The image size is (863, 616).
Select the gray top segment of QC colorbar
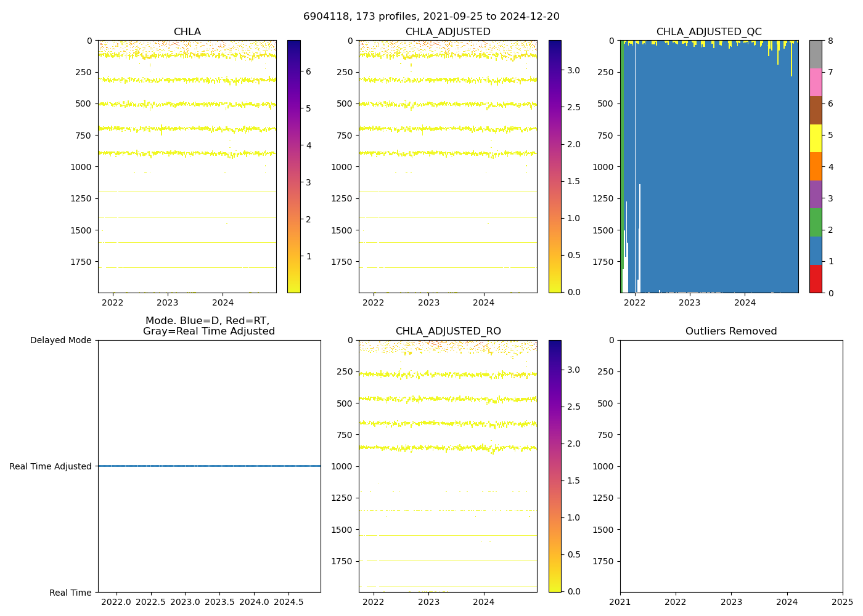point(816,54)
